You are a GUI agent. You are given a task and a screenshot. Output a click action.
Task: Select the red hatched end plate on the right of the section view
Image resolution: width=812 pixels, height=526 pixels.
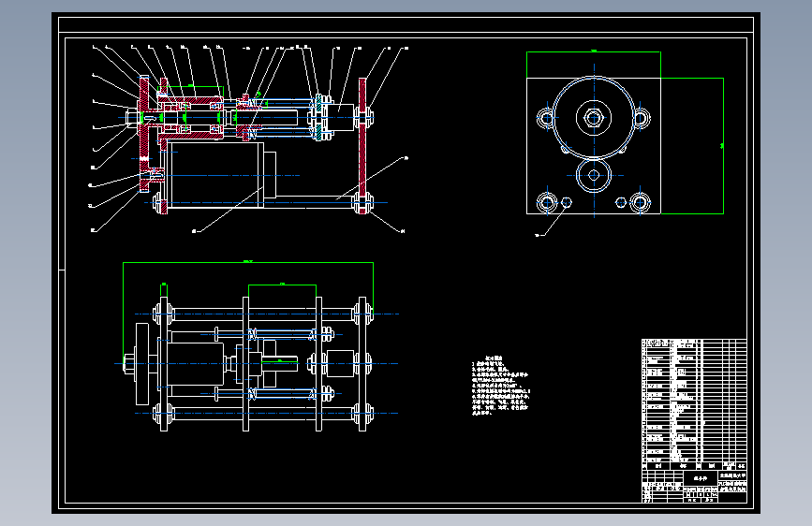pos(362,145)
